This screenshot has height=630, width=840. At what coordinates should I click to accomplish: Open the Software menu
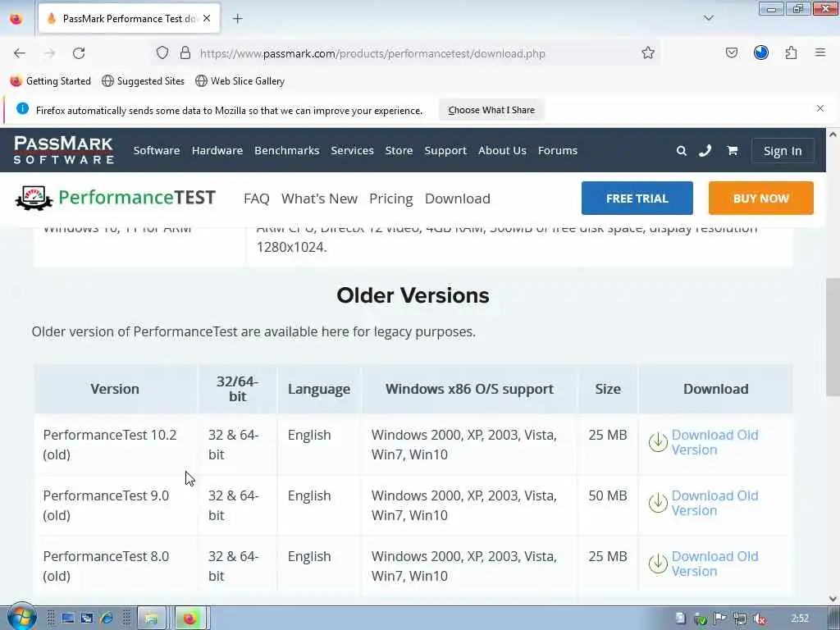coord(157,151)
